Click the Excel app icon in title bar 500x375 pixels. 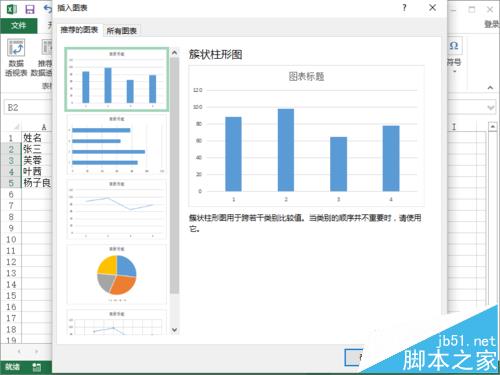click(x=12, y=9)
